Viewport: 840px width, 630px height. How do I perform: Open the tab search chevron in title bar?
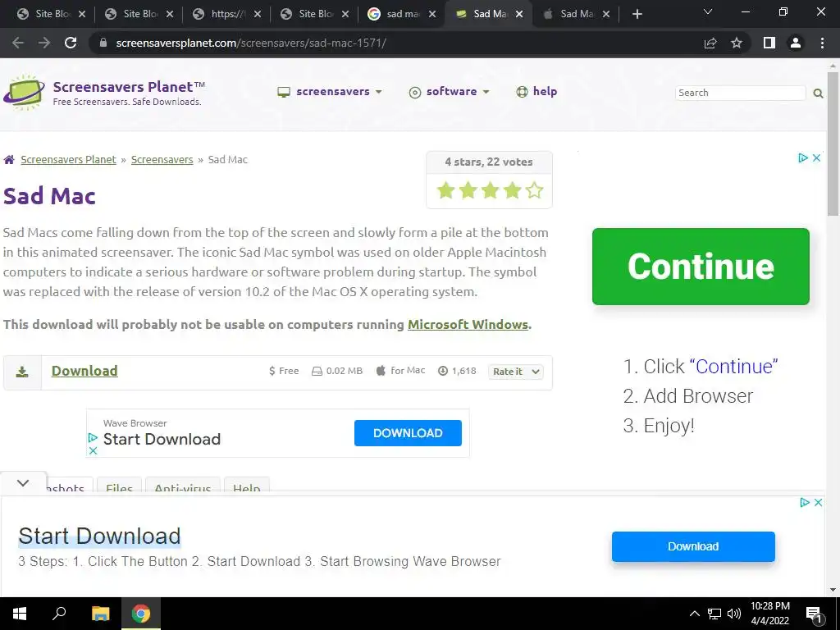(708, 11)
